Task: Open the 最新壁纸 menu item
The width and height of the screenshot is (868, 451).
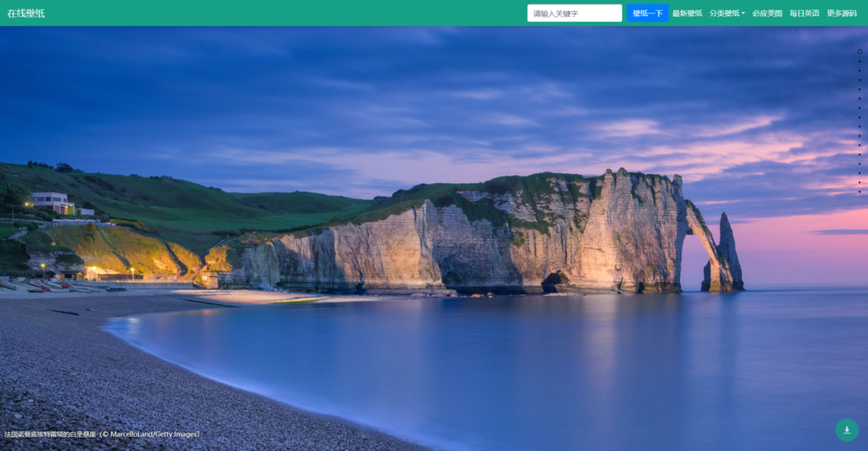Action: pyautogui.click(x=687, y=14)
